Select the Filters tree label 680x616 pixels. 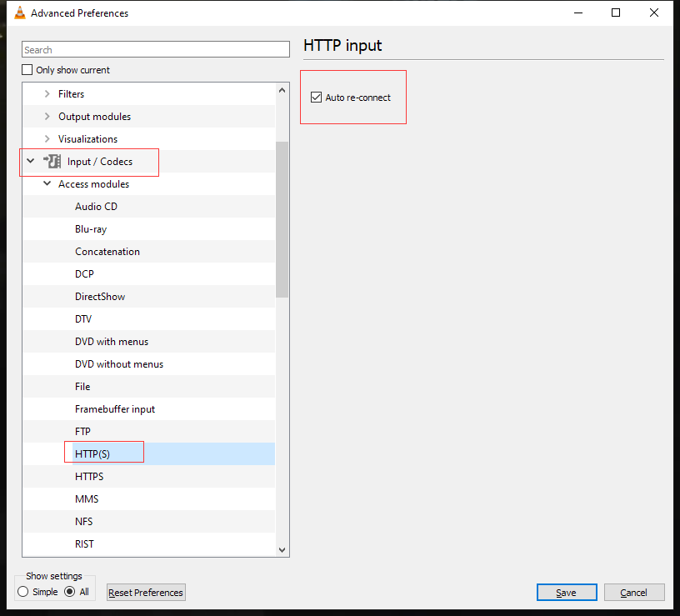point(71,94)
